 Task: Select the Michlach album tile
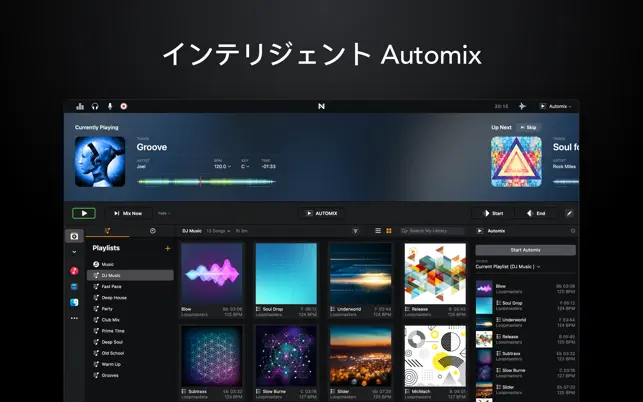coord(435,363)
